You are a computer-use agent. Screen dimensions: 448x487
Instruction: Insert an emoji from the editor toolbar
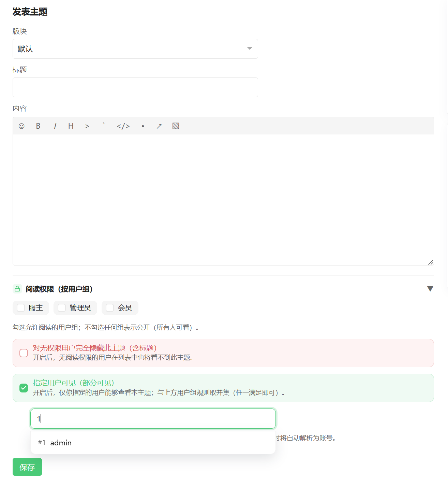pyautogui.click(x=21, y=126)
